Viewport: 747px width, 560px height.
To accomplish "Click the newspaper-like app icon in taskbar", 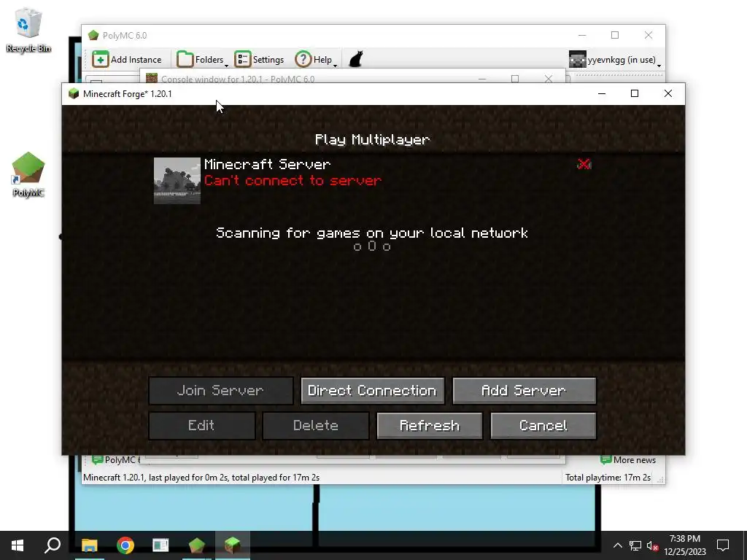I will point(160,545).
